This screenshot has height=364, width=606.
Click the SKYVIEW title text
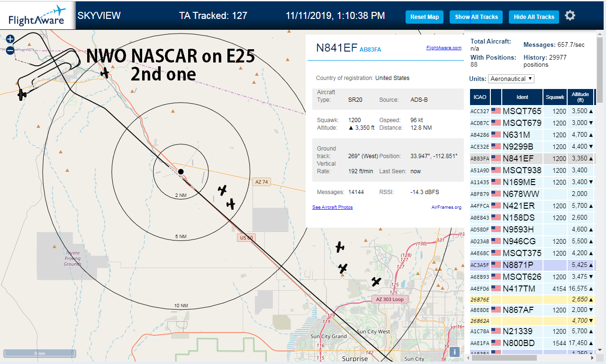click(x=99, y=16)
